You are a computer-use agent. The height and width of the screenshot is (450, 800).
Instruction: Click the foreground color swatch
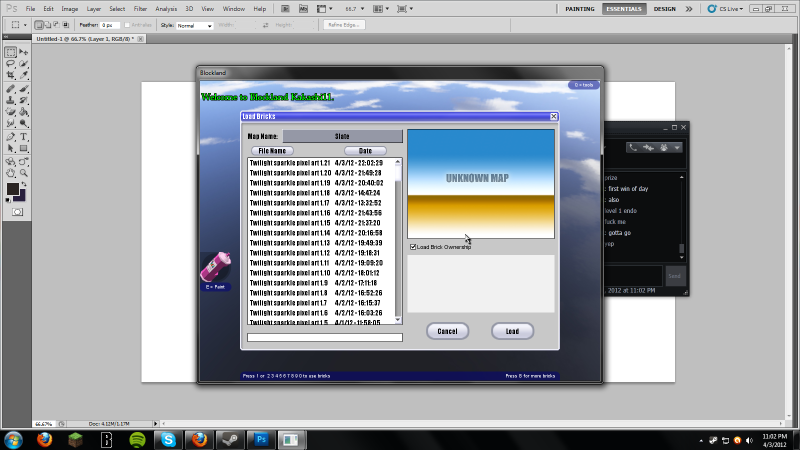(x=12, y=189)
